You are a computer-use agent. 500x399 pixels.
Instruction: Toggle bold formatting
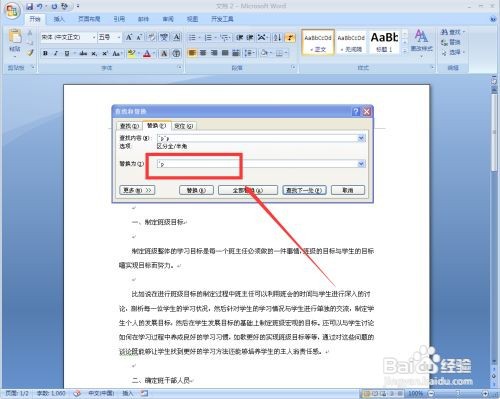[x=45, y=53]
